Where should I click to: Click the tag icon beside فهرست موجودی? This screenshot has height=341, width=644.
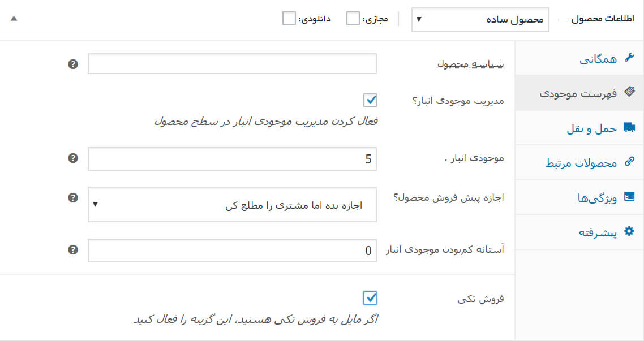pos(629,92)
